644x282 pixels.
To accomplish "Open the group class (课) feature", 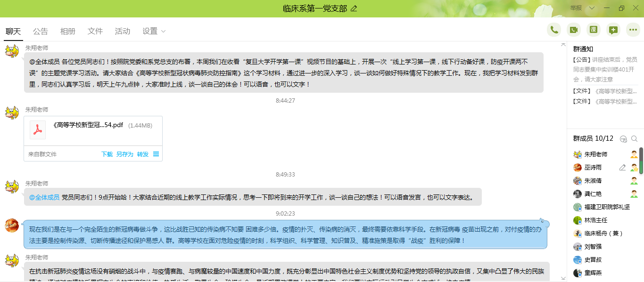I will (x=594, y=30).
